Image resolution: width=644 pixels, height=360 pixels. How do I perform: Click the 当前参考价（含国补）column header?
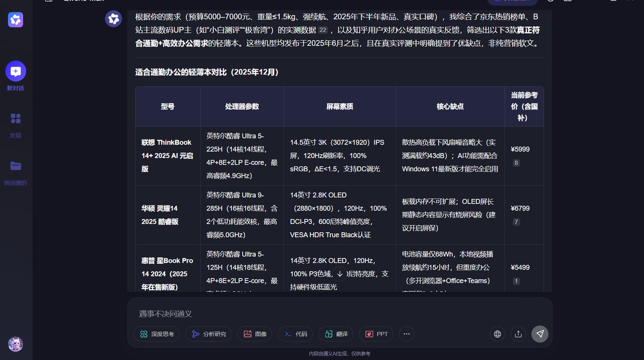click(524, 106)
